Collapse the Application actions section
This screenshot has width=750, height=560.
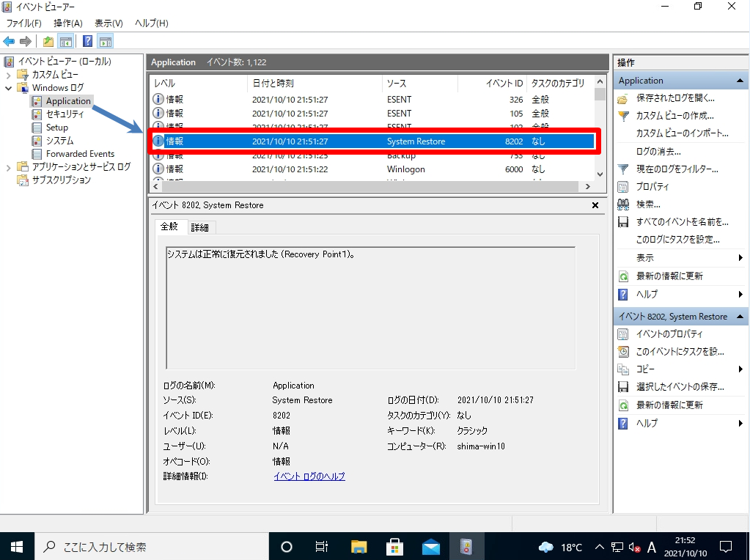pyautogui.click(x=740, y=81)
